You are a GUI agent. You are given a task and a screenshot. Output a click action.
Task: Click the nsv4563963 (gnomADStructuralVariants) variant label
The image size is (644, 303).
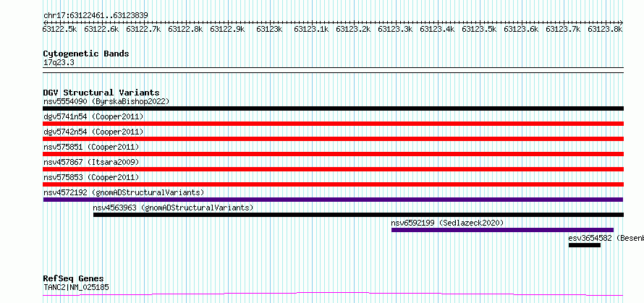pyautogui.click(x=174, y=208)
